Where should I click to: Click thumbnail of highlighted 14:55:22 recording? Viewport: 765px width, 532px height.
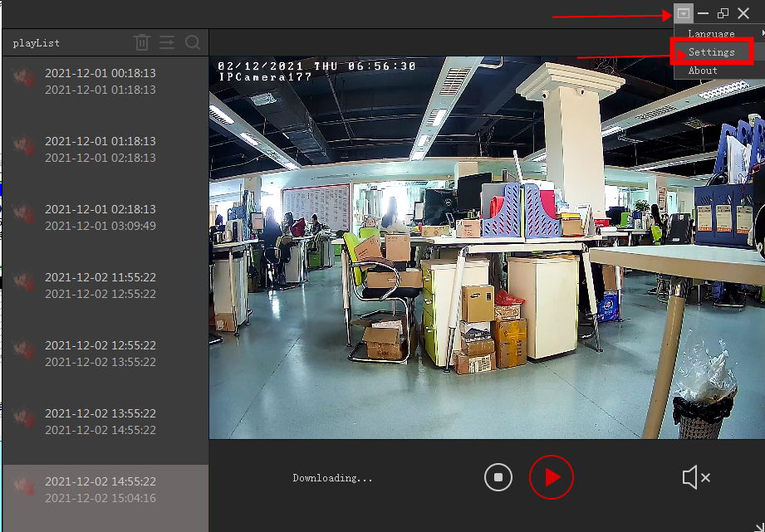(x=23, y=488)
